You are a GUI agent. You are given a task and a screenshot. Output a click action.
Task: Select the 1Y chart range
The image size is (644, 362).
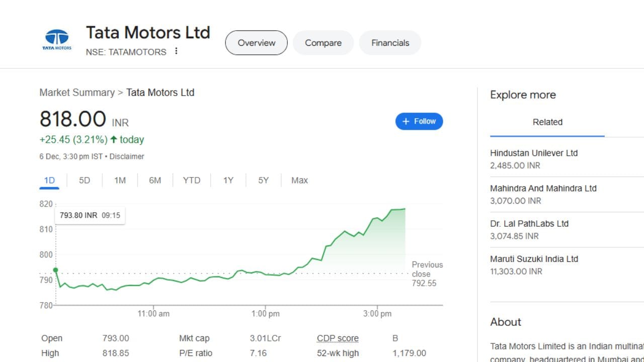[228, 180]
